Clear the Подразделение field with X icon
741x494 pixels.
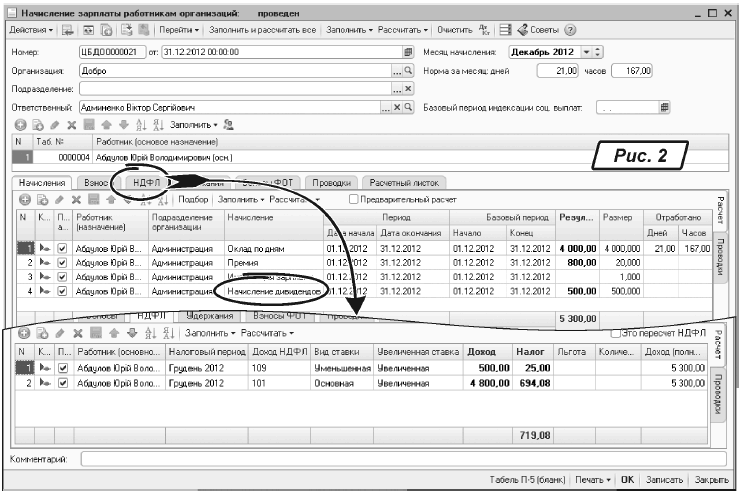(x=407, y=88)
